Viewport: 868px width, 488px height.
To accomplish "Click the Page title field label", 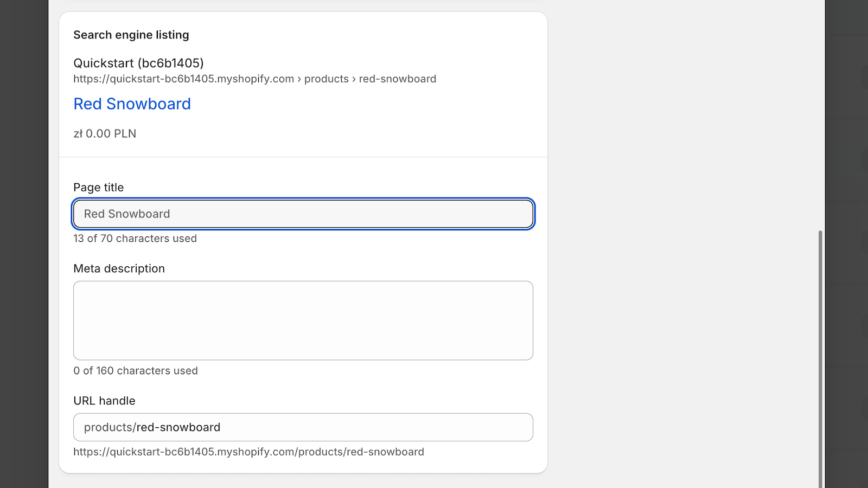I will click(99, 187).
